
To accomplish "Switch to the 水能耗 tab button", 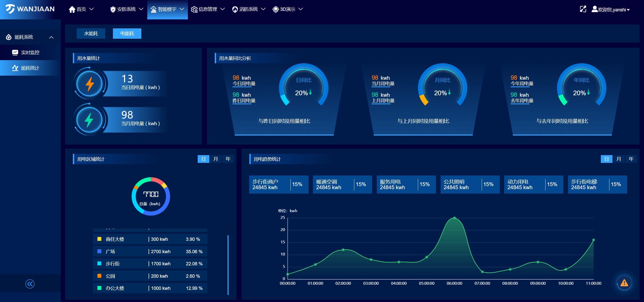I will (91, 34).
